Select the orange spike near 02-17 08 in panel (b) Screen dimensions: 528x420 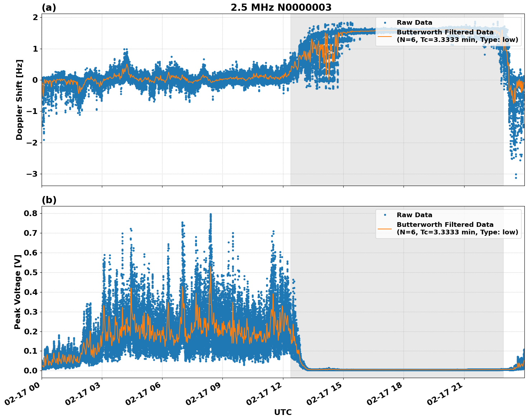click(x=210, y=267)
